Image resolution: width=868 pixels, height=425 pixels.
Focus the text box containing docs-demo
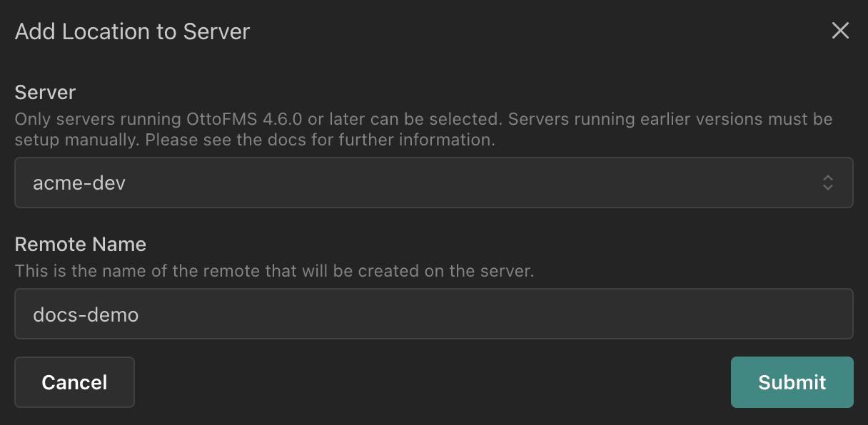point(433,314)
